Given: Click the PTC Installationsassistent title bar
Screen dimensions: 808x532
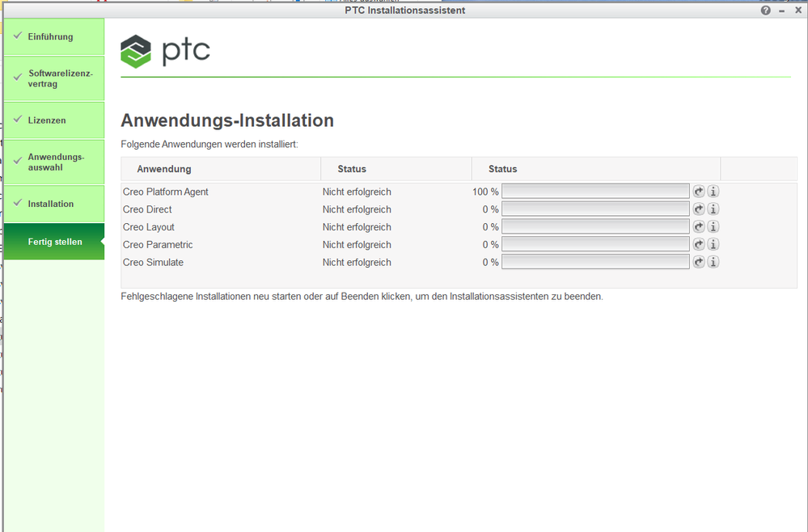Looking at the screenshot, I should [405, 11].
